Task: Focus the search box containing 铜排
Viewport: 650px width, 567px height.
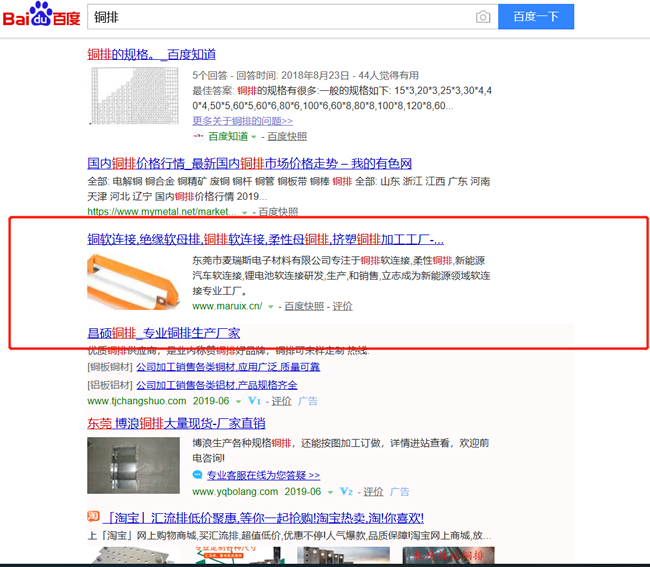Action: pos(282,17)
